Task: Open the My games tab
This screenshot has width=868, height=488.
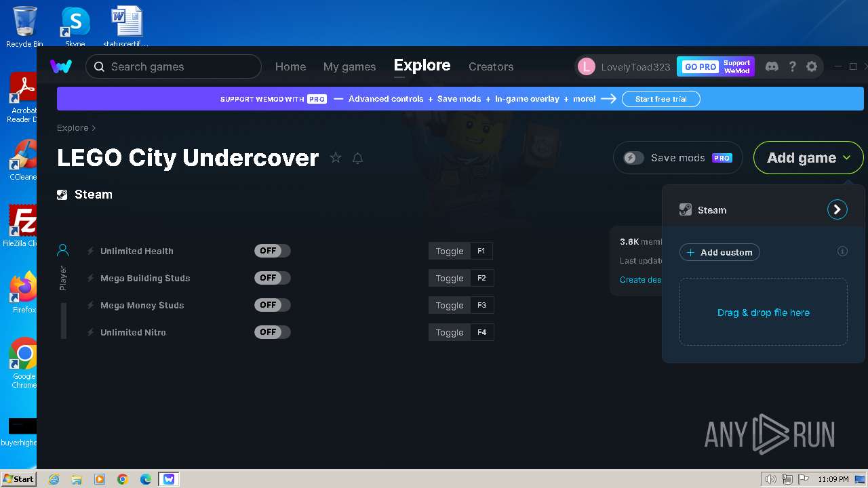Action: (x=349, y=66)
